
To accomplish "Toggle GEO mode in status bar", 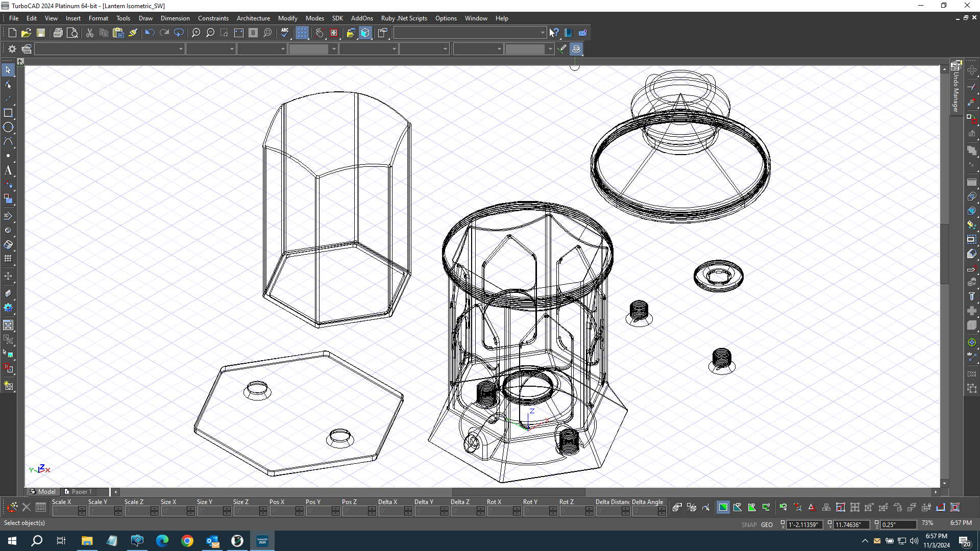I will pyautogui.click(x=767, y=524).
